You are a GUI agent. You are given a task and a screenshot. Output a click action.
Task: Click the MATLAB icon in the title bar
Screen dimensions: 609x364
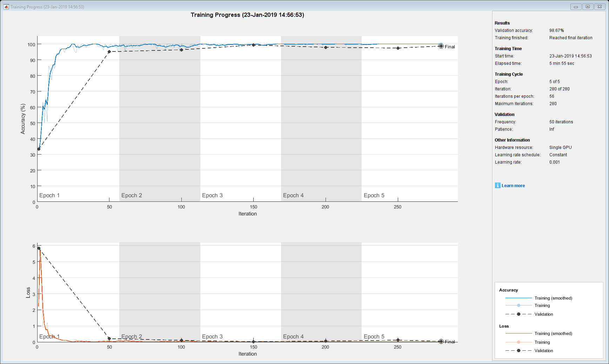coord(6,7)
